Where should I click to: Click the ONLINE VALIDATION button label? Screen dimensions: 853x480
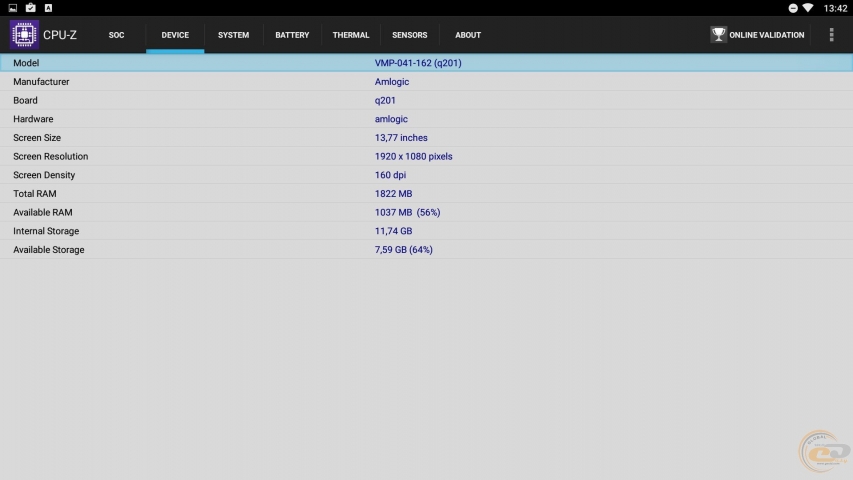click(767, 35)
